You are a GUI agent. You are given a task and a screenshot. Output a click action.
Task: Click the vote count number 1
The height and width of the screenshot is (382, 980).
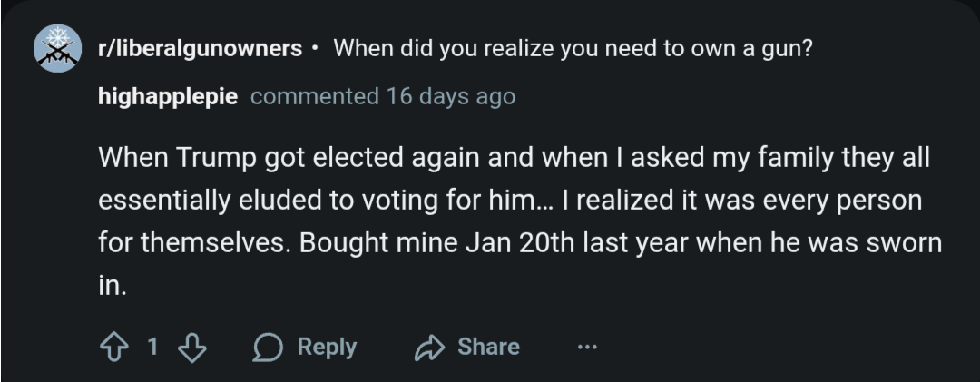tap(152, 347)
